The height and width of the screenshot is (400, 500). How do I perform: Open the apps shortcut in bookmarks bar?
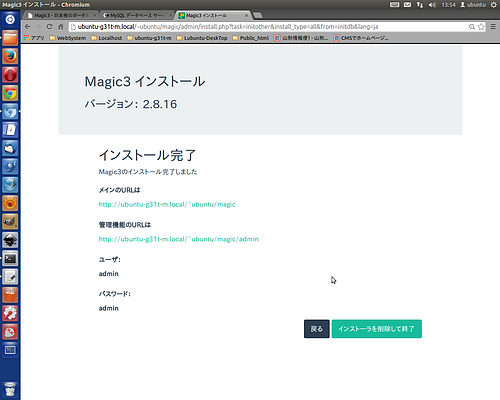[34, 38]
